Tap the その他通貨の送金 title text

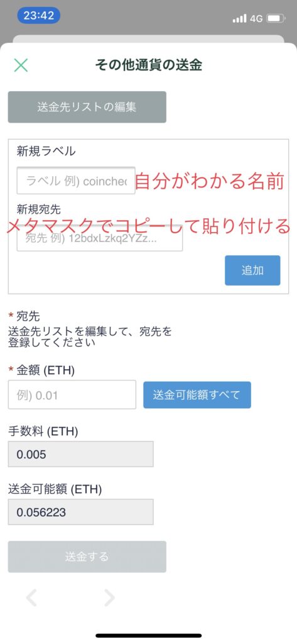coord(148,65)
